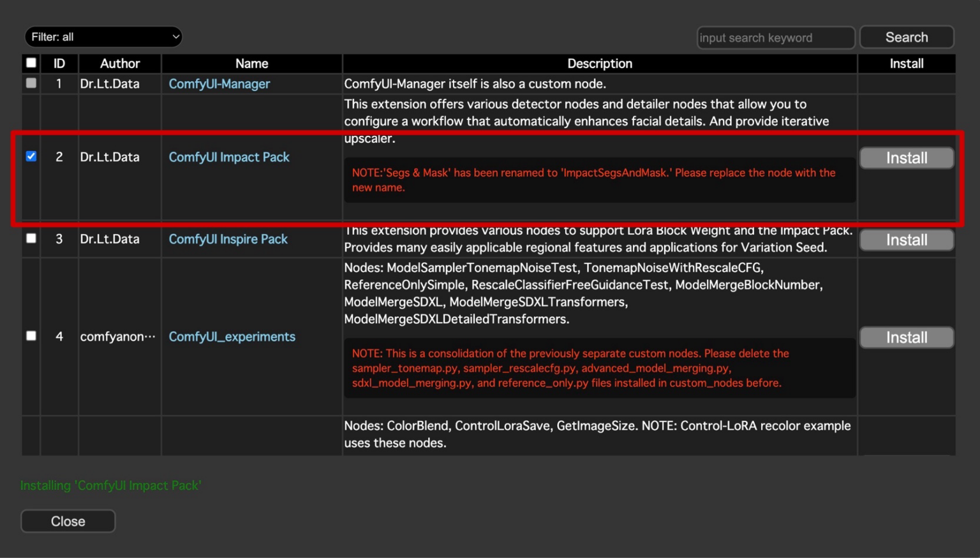Screen dimensions: 980x558
Task: Install ComfyUI_experiments extension
Action: (906, 338)
